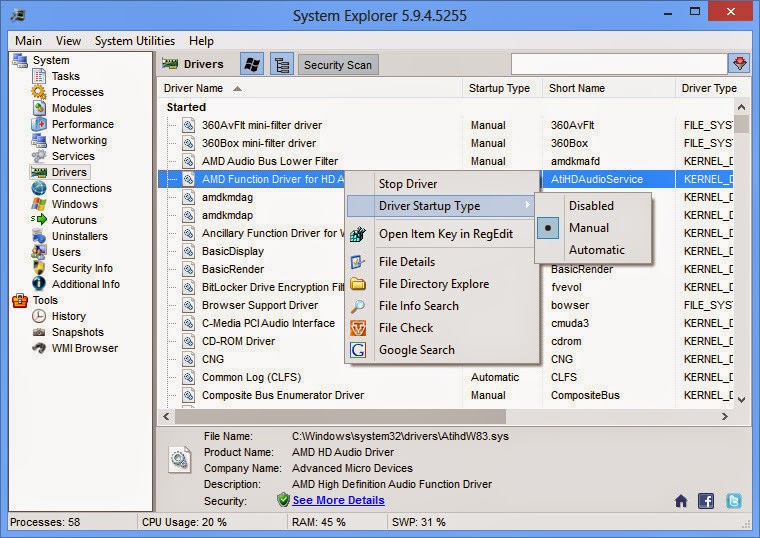Screen dimensions: 760x538
Task: View Security Info page
Action: (x=82, y=268)
